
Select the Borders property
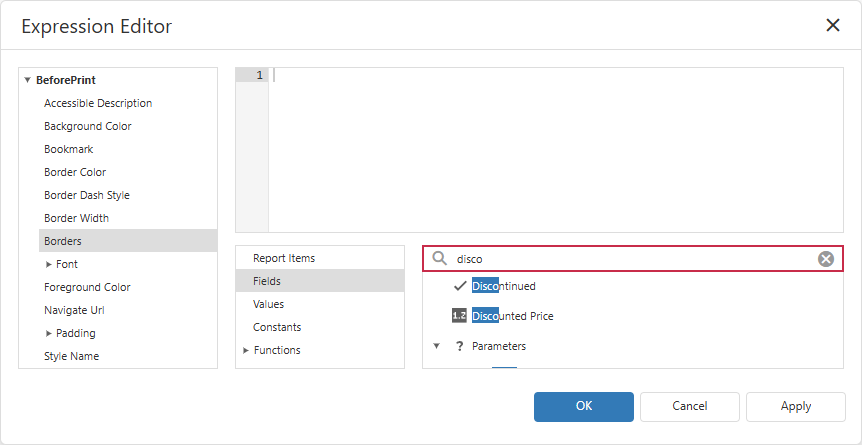pyautogui.click(x=128, y=241)
